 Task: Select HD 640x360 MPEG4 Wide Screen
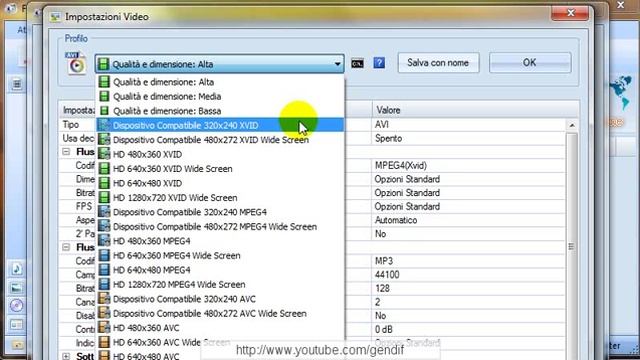click(220, 256)
